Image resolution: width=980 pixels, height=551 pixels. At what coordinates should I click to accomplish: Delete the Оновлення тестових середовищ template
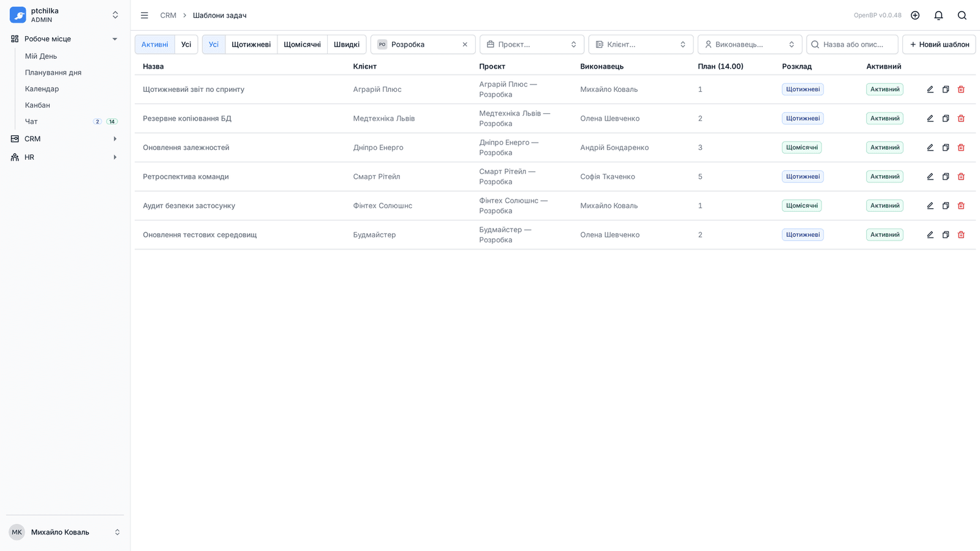point(961,234)
